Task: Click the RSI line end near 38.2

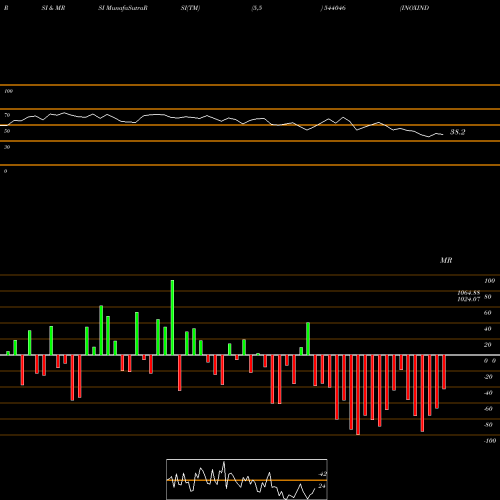Action: click(x=442, y=134)
